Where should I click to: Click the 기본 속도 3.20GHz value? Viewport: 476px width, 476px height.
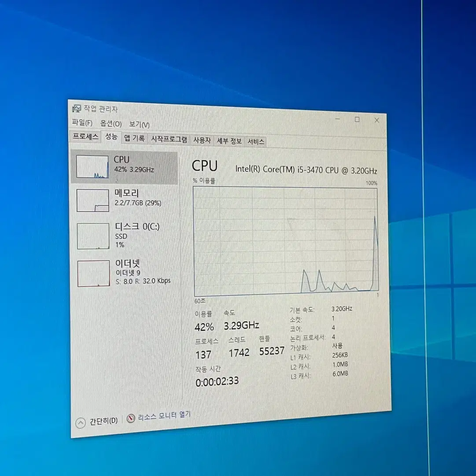coord(342,309)
